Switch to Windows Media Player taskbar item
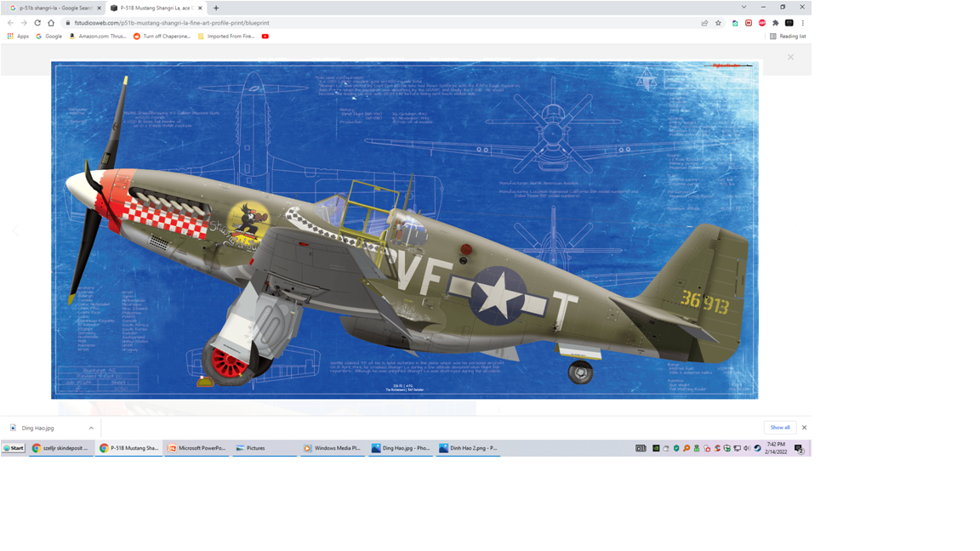The image size is (980, 551). (333, 448)
